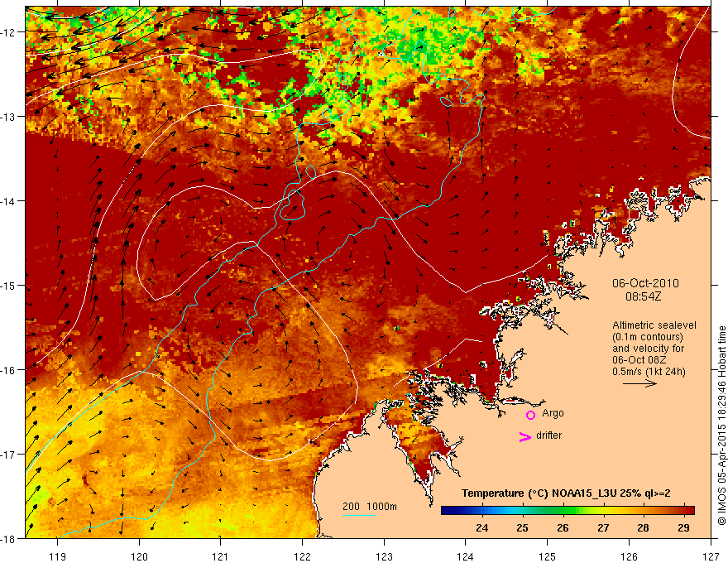This screenshot has width=728, height=563.
Task: Click the color bar tick label 25
Action: click(522, 527)
